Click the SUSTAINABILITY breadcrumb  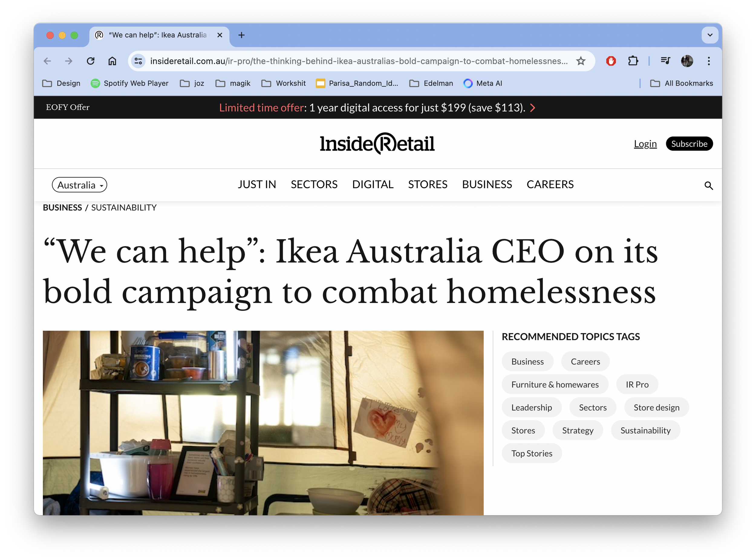[124, 208]
